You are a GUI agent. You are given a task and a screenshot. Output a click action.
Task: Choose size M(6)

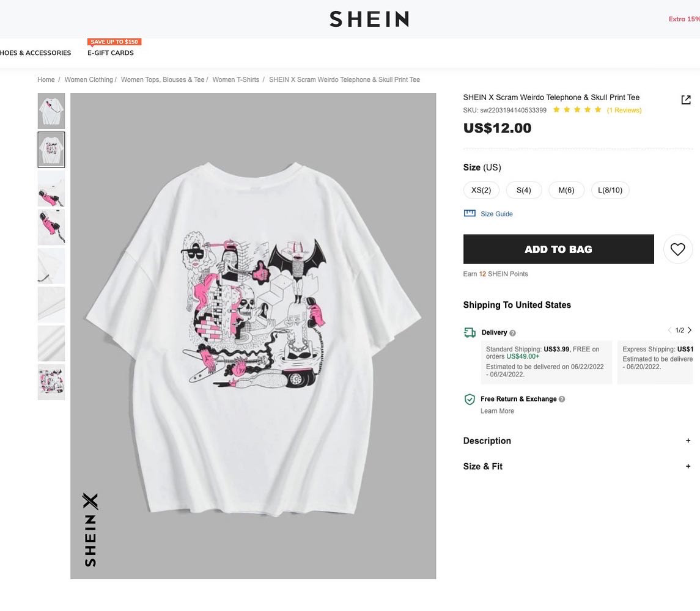coord(566,190)
